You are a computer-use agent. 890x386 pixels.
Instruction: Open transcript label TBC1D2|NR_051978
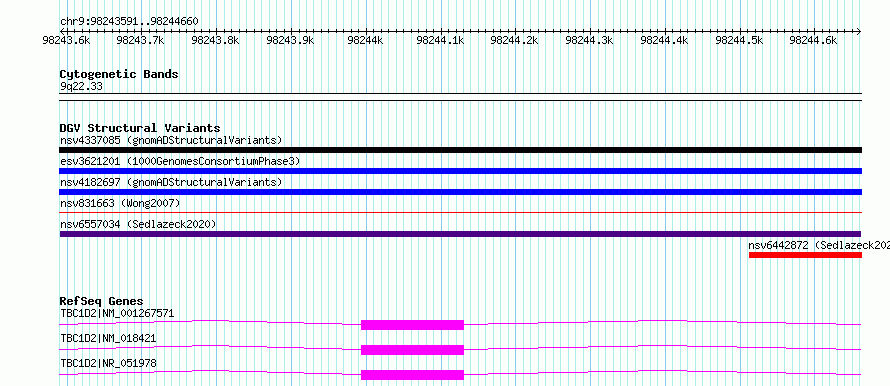coord(108,363)
